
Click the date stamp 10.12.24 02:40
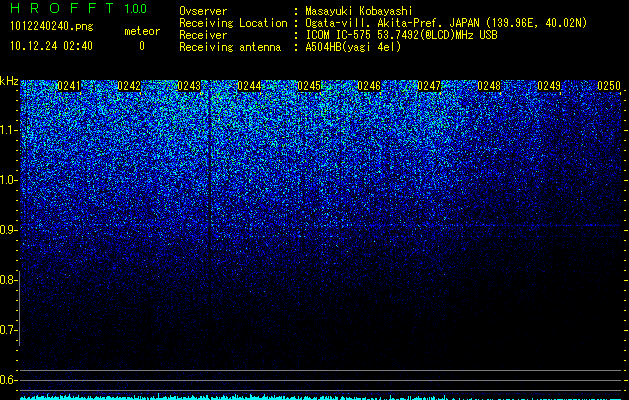pyautogui.click(x=51, y=46)
